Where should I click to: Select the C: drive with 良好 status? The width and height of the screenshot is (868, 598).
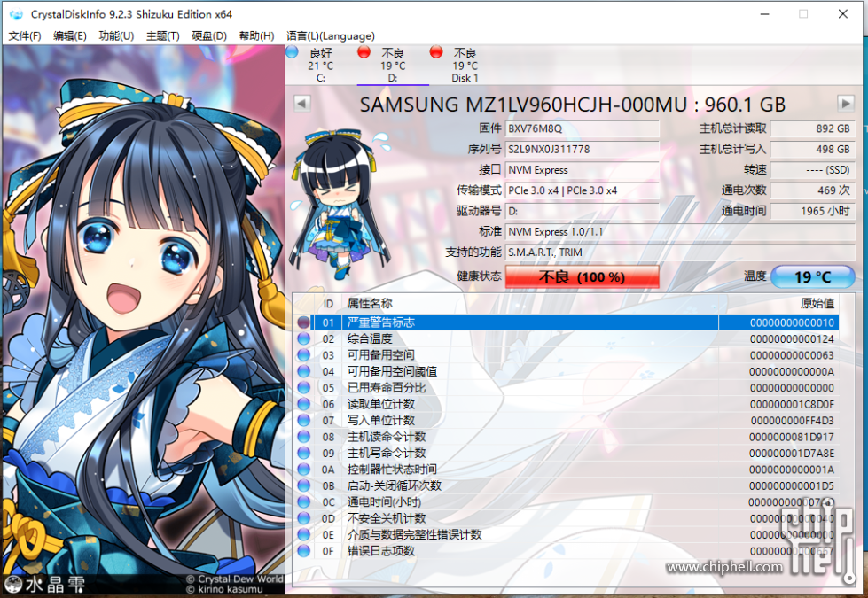point(321,66)
